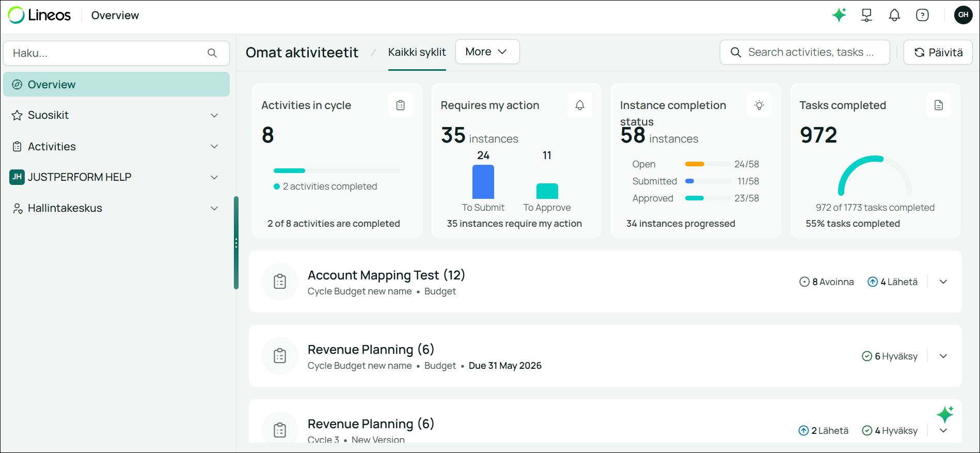
Task: Click 6 Hyväksy on Revenue Planning row
Action: click(890, 356)
